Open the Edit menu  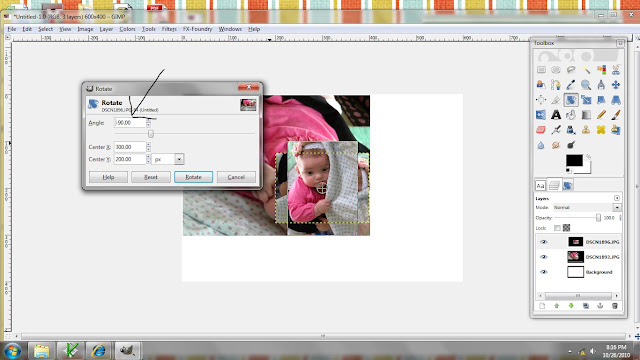[x=27, y=29]
